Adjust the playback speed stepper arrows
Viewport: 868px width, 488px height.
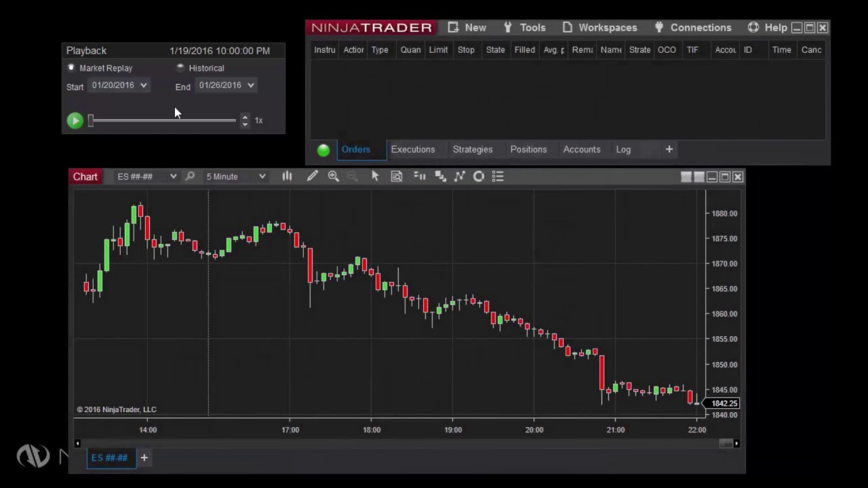click(x=245, y=121)
